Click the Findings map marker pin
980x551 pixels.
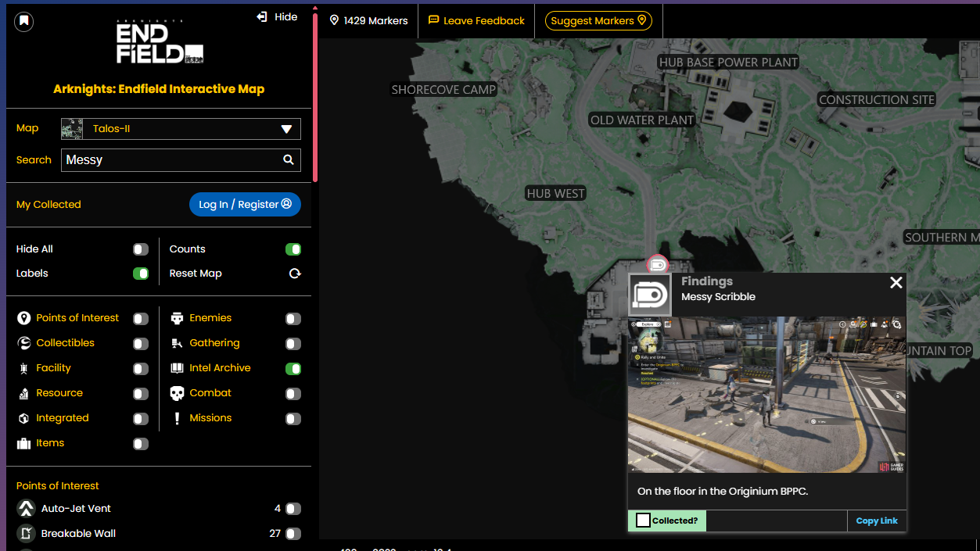tap(658, 264)
